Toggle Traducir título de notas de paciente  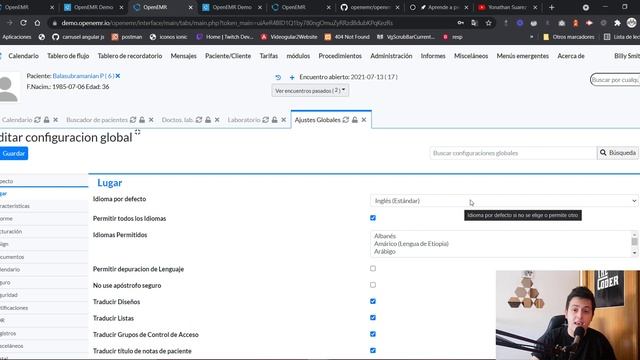click(373, 350)
